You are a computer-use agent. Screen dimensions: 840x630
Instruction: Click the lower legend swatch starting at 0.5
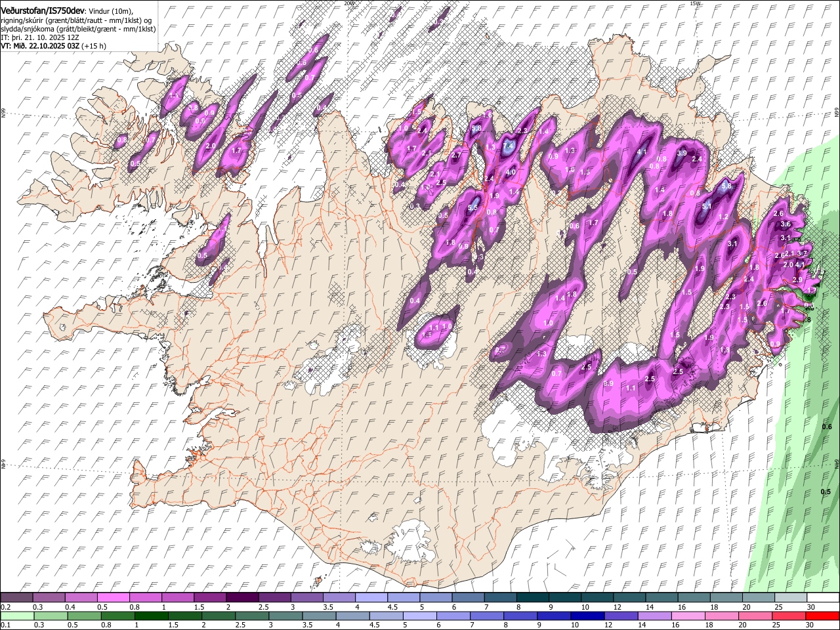point(84,616)
